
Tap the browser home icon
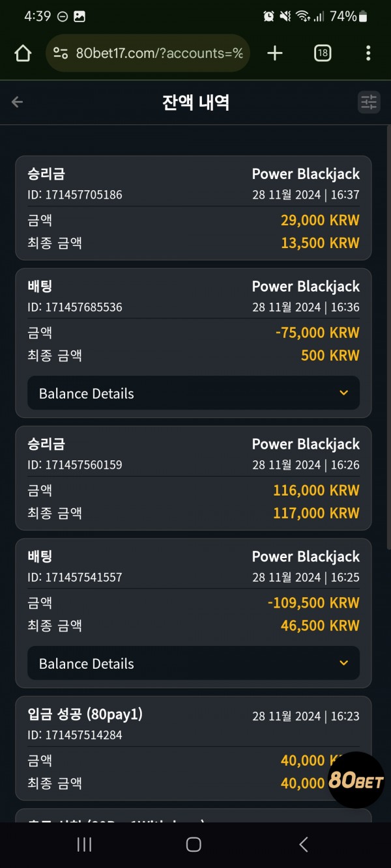[23, 53]
